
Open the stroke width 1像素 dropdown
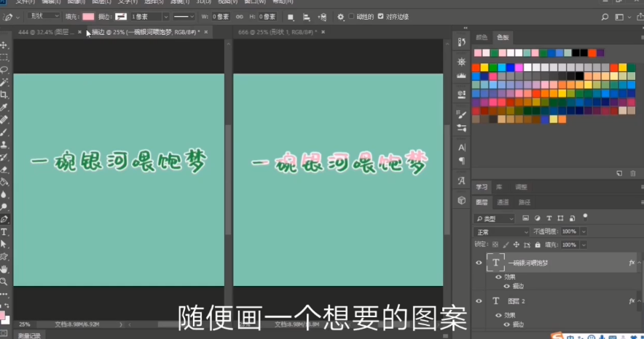165,17
